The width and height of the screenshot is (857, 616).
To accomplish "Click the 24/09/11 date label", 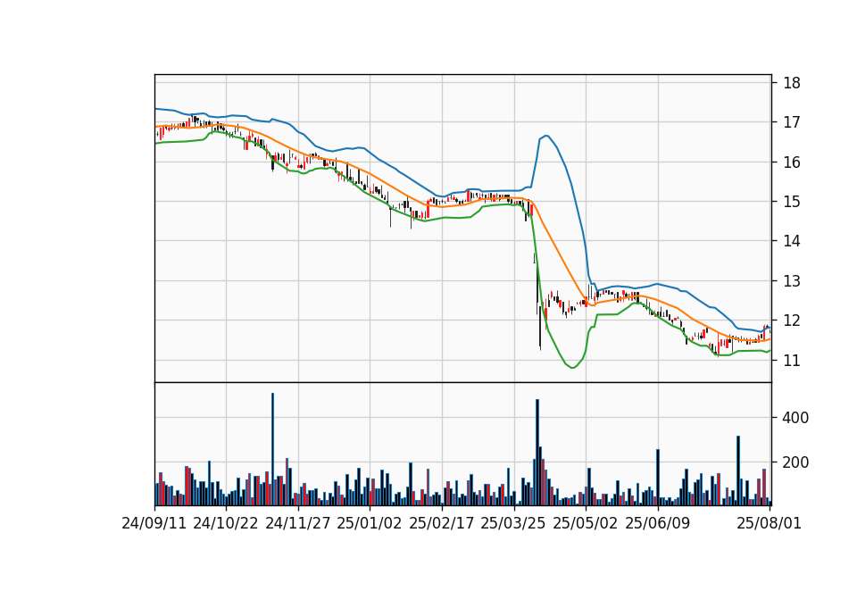I will [x=154, y=524].
